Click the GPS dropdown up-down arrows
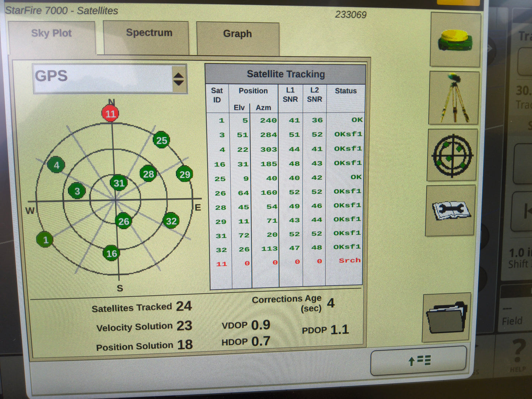532x399 pixels. point(179,79)
